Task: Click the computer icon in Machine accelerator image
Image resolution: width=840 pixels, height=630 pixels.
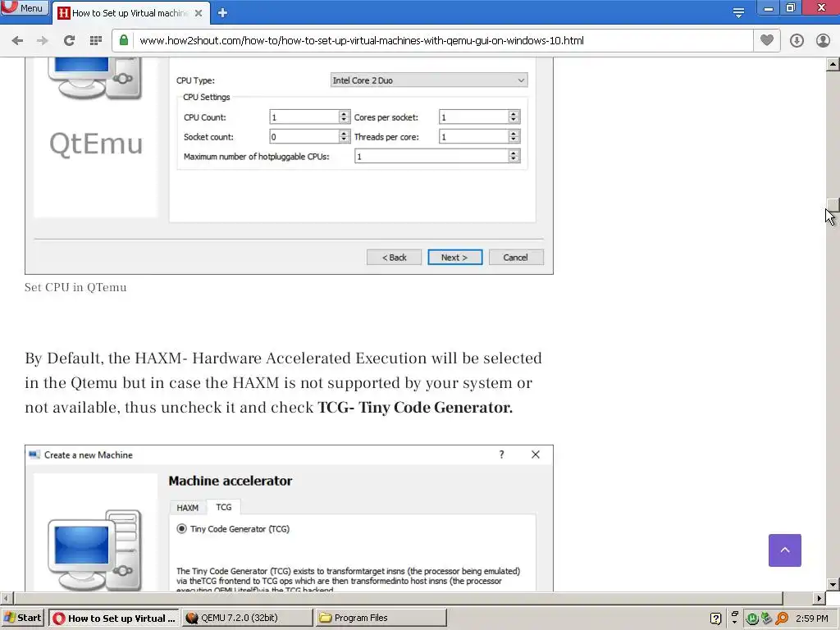Action: [x=95, y=550]
